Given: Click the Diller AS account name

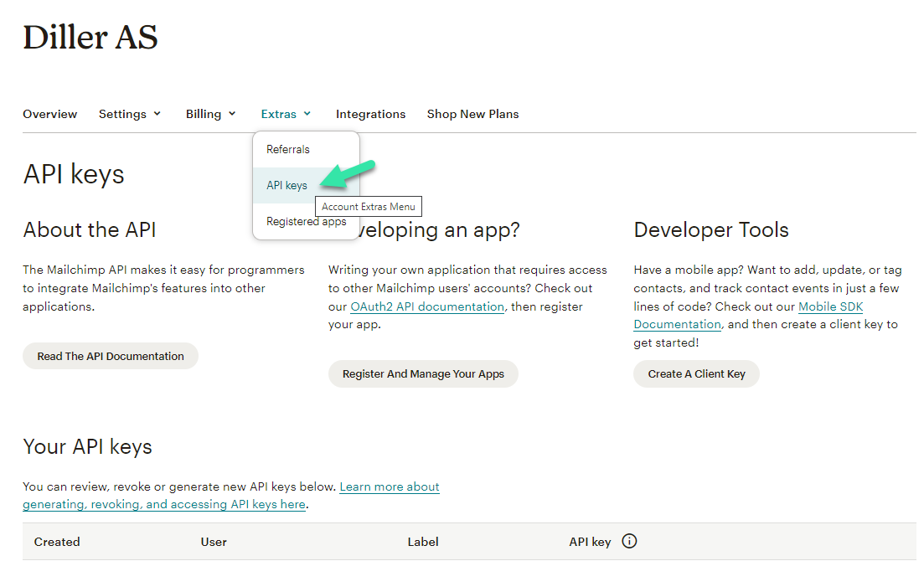Looking at the screenshot, I should (90, 37).
